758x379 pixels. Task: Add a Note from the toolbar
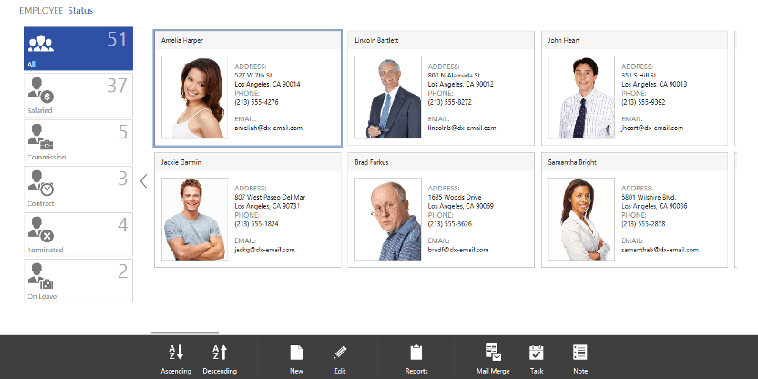(x=580, y=352)
